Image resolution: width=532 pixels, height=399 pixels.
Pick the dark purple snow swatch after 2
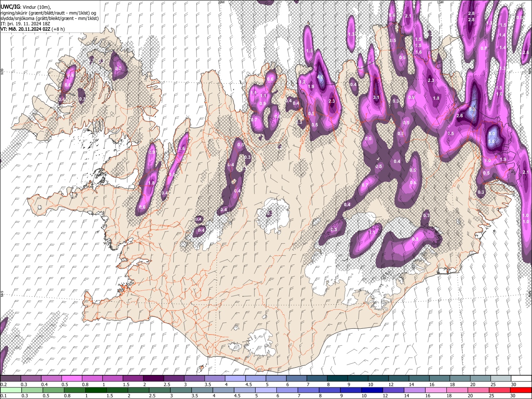153,379
